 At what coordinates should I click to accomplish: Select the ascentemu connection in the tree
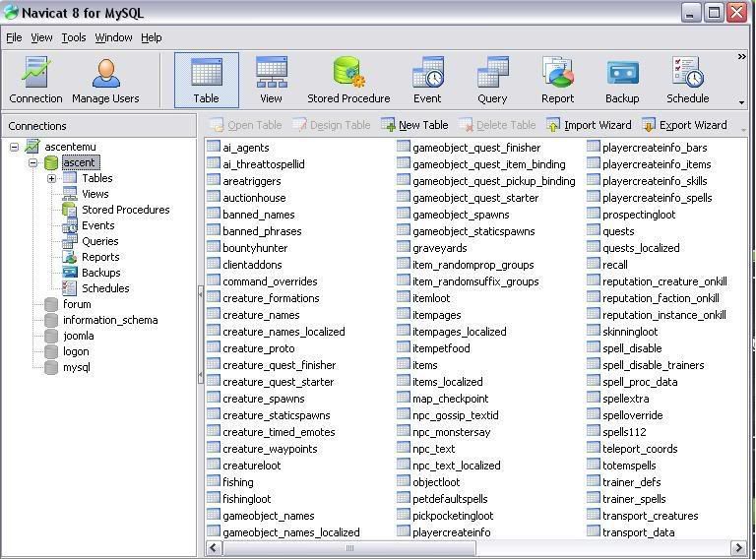71,147
